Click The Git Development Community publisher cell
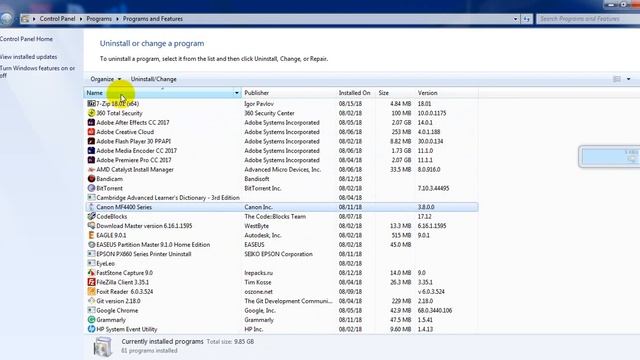 pos(289,301)
